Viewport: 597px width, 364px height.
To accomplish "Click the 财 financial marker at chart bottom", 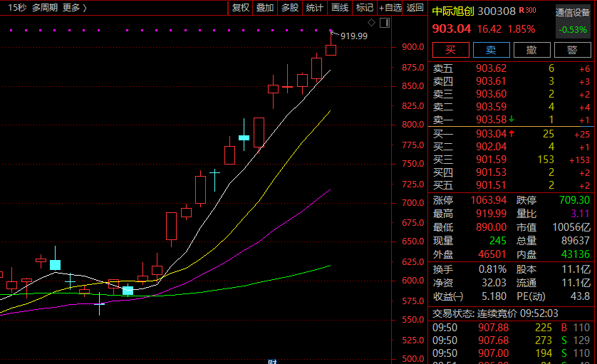I will pos(271,361).
